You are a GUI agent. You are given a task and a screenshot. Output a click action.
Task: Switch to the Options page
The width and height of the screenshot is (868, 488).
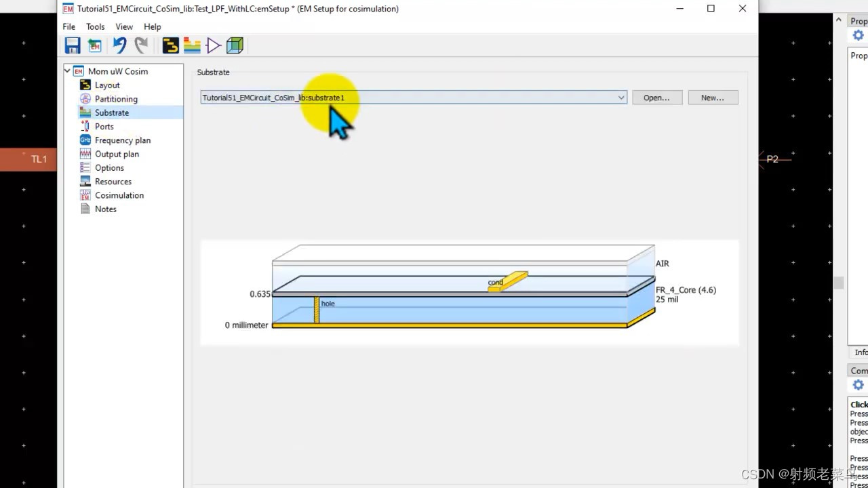[x=108, y=167]
